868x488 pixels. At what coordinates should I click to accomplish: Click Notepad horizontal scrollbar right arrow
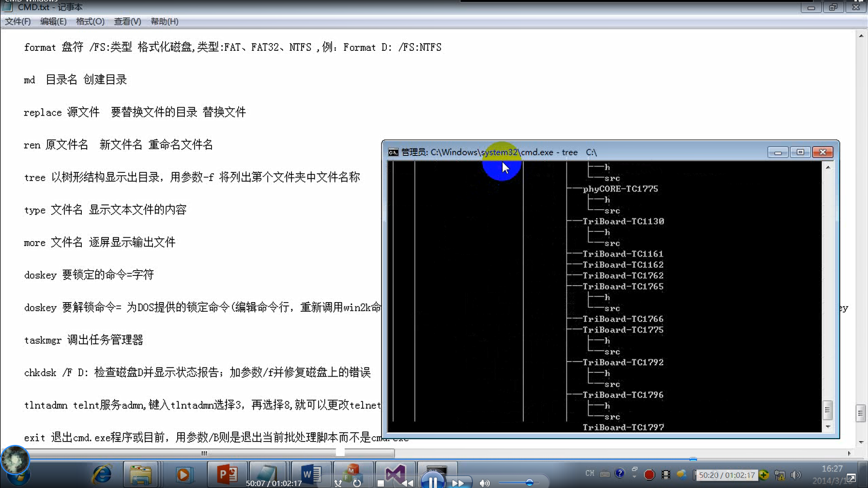tap(849, 453)
